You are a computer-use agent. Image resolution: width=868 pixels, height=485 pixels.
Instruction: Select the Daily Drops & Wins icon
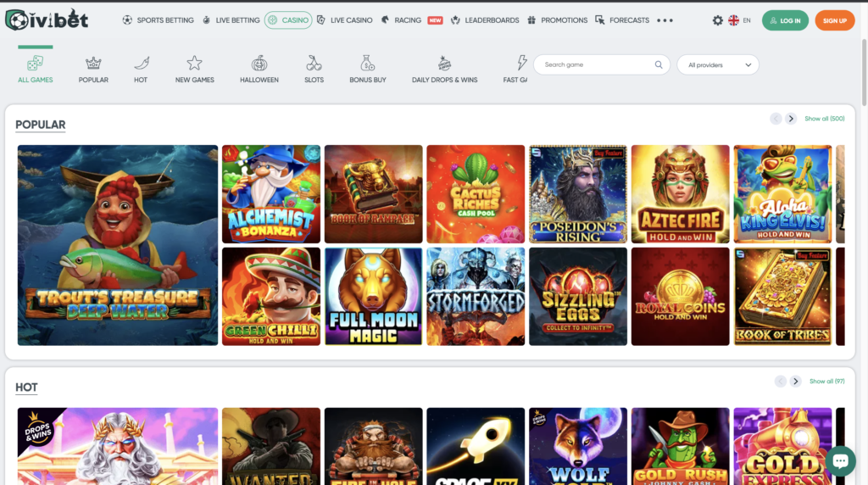[x=444, y=63]
